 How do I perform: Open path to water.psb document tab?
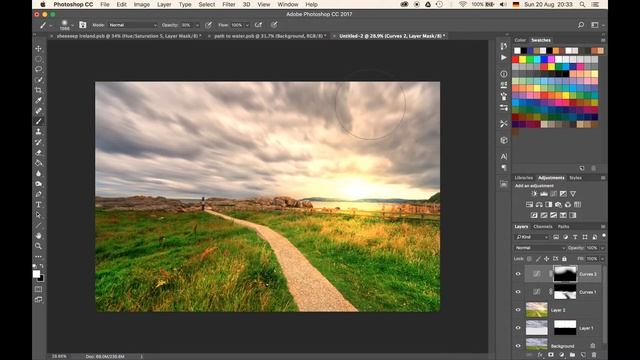[269, 36]
